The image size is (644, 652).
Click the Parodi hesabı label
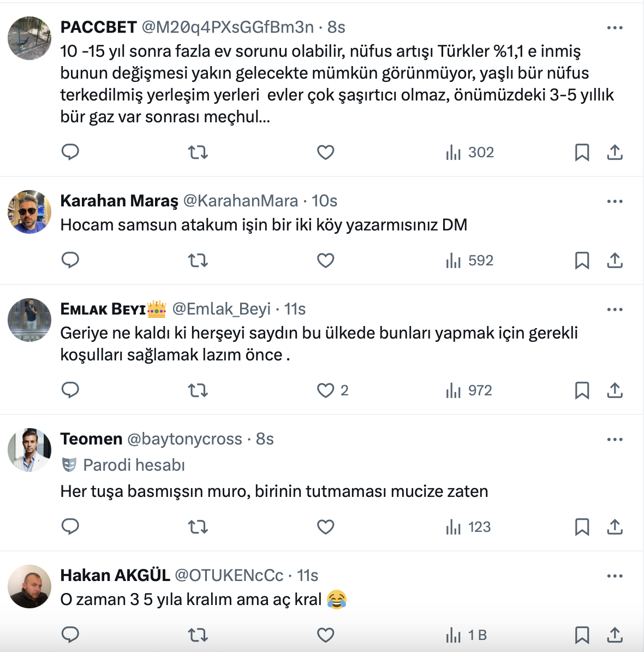pos(134,465)
